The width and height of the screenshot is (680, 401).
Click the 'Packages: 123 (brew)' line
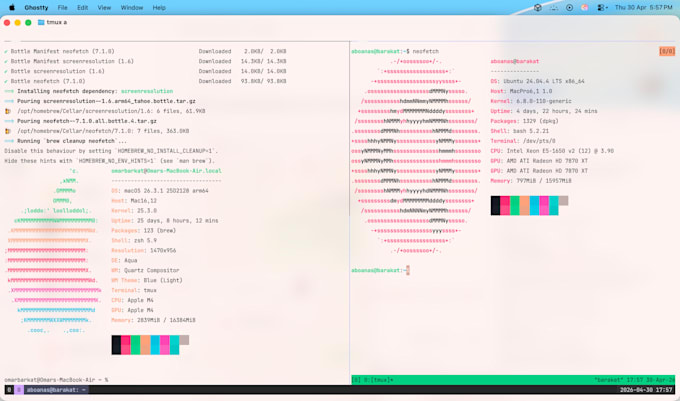click(x=144, y=231)
